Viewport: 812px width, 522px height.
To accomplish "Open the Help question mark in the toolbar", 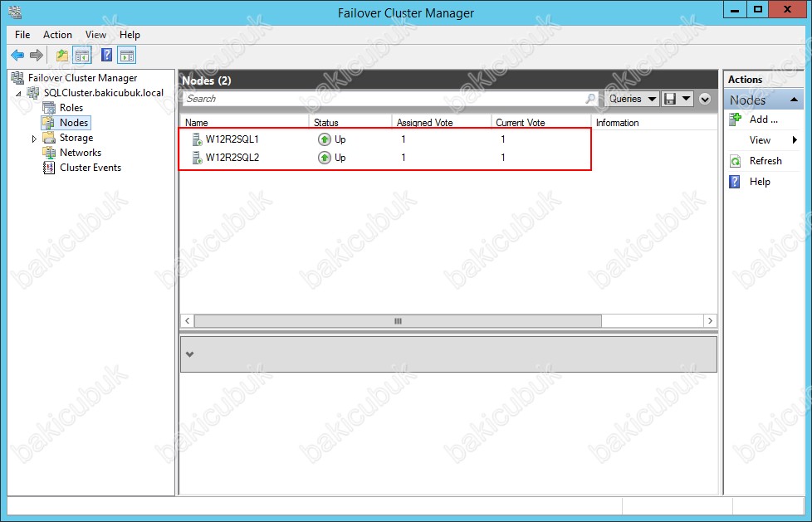I will (x=106, y=55).
